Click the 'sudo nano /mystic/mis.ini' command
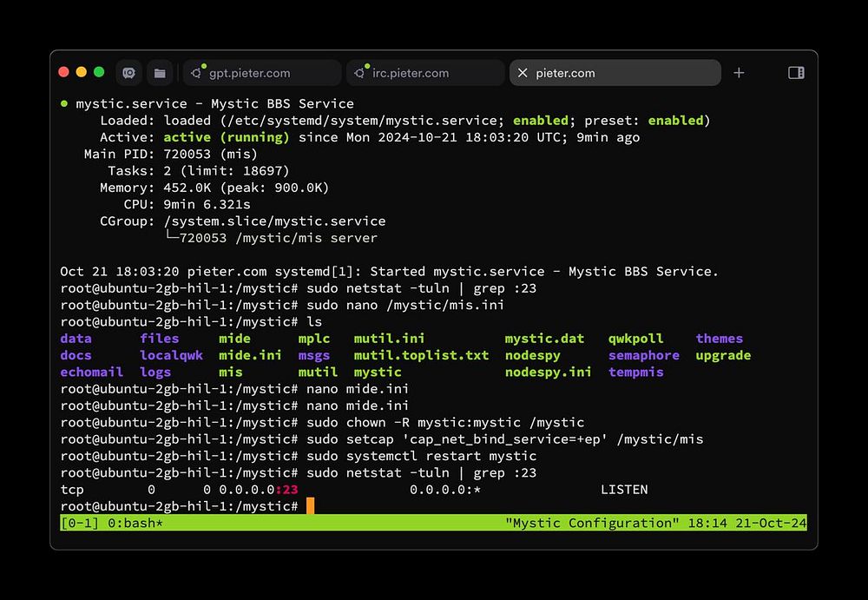868x600 pixels. [x=405, y=306]
